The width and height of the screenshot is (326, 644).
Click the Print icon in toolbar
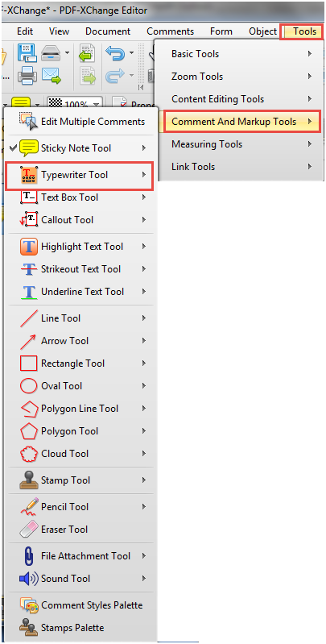coord(27,76)
